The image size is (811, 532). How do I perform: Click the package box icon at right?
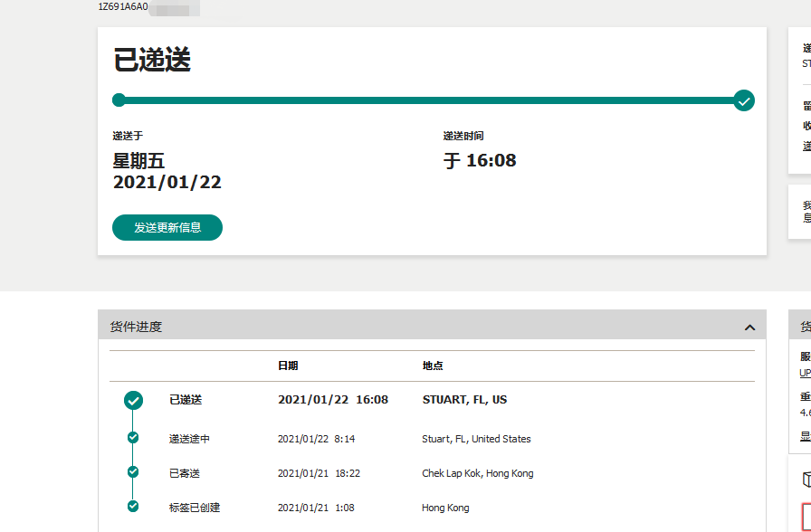pos(806,479)
